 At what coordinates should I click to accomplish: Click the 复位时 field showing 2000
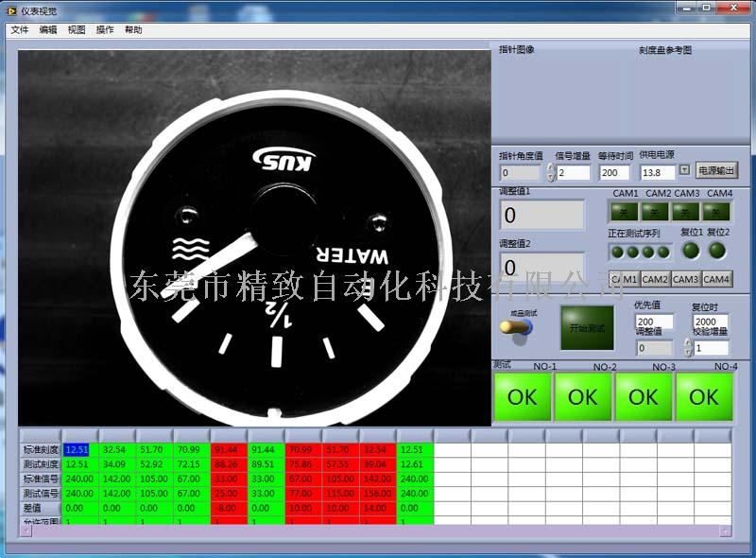pos(711,321)
